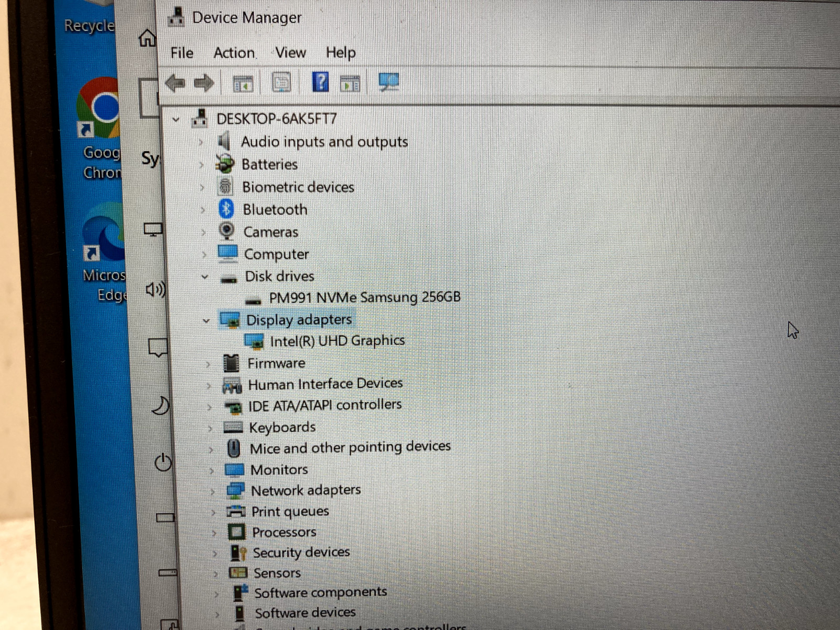Click the Power icon in Settings sidebar
The width and height of the screenshot is (840, 630).
(x=163, y=462)
